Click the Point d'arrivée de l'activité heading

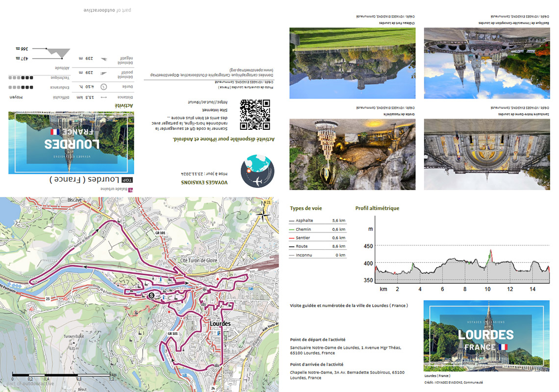click(317, 364)
